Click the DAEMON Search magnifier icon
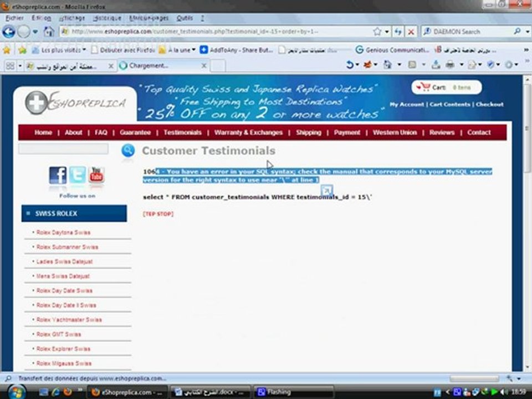Viewport: 532px width, 399px height. click(x=517, y=32)
